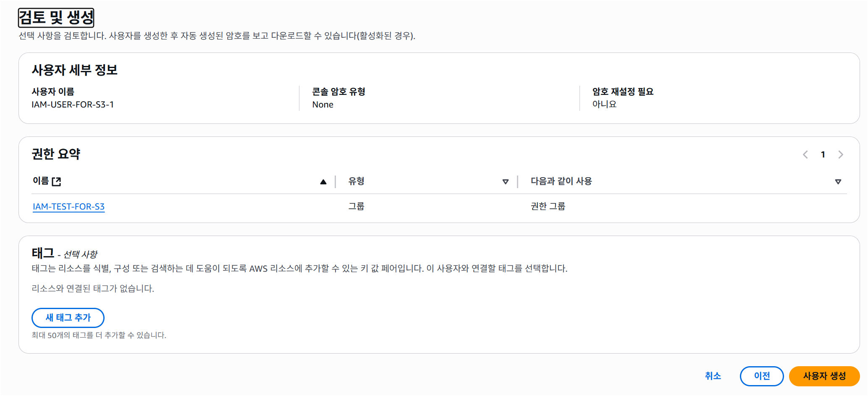
Task: Open the IAM-TEST-FOR-S3 group link
Action: tap(68, 207)
